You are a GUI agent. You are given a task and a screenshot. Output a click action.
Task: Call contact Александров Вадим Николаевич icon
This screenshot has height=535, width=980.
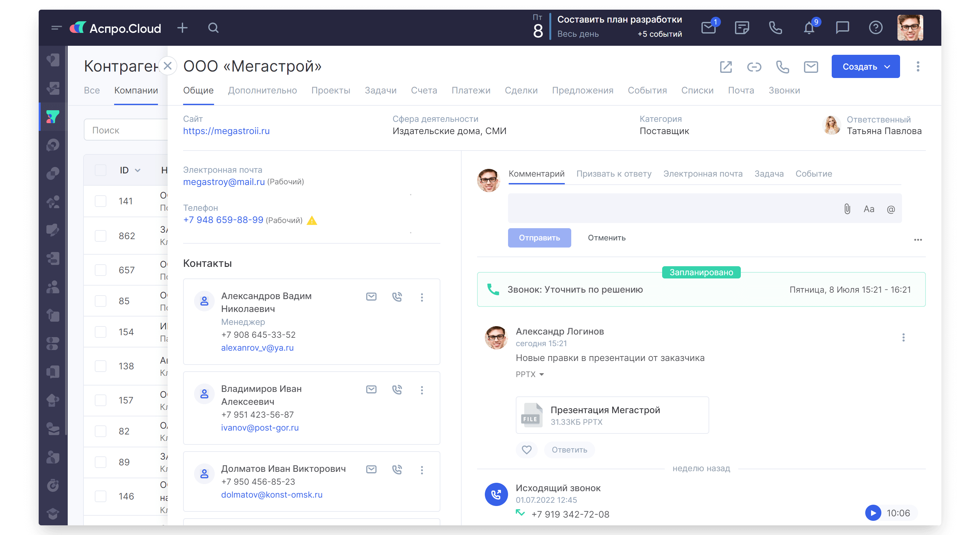point(397,297)
